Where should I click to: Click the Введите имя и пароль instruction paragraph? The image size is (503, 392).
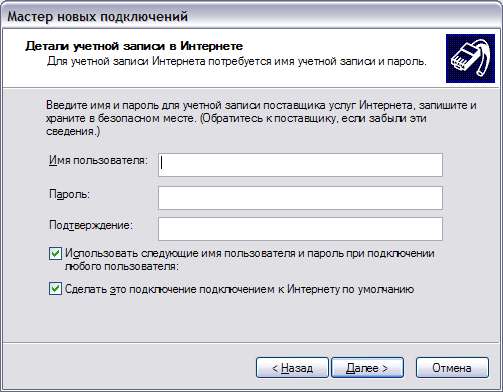click(261, 118)
